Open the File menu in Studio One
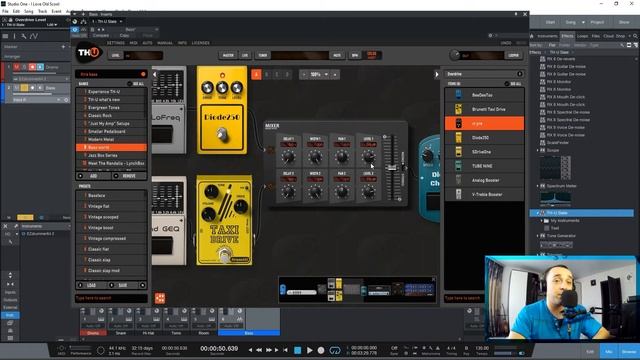Viewport: 640px width, 360px height. point(5,11)
